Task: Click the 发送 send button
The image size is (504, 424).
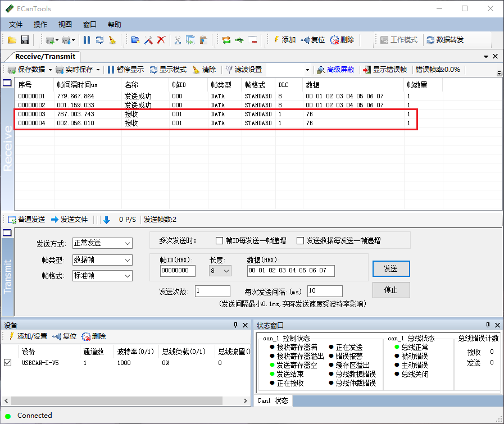Action: [x=391, y=268]
